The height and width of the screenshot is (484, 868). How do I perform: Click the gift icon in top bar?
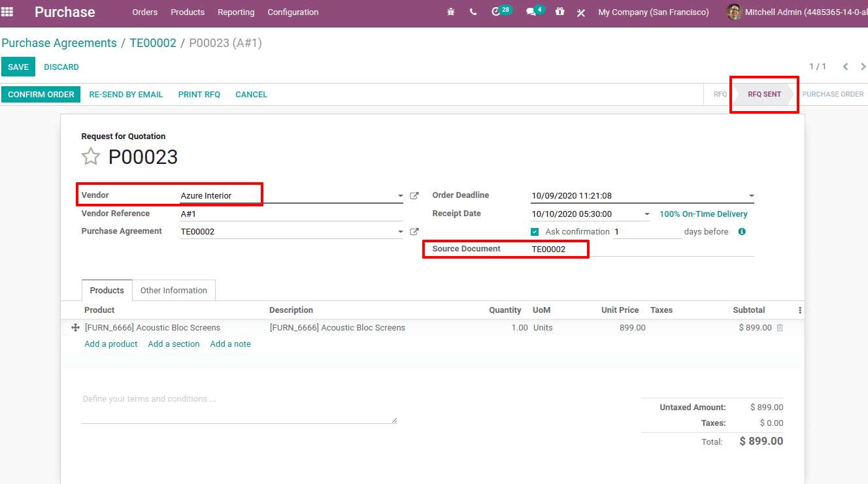point(559,12)
